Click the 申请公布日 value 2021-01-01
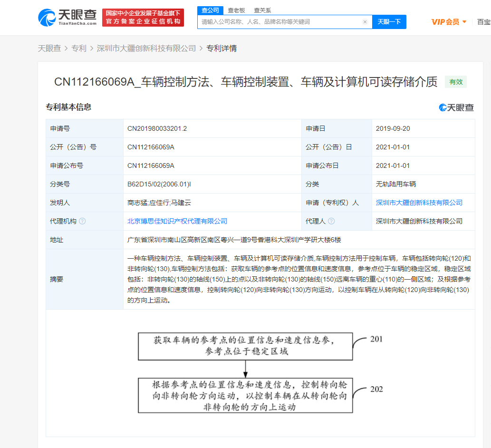491x448 pixels. coord(393,166)
